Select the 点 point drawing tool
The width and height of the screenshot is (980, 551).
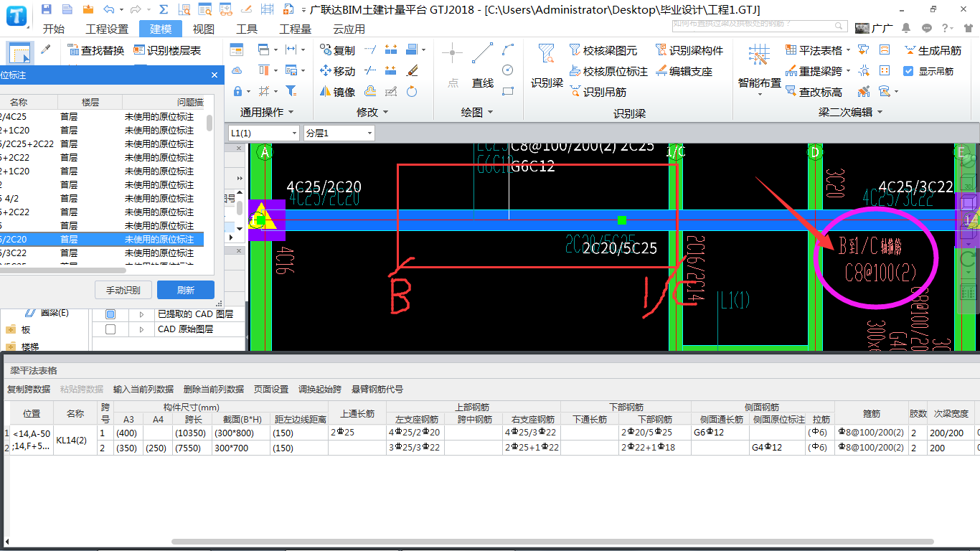[453, 66]
